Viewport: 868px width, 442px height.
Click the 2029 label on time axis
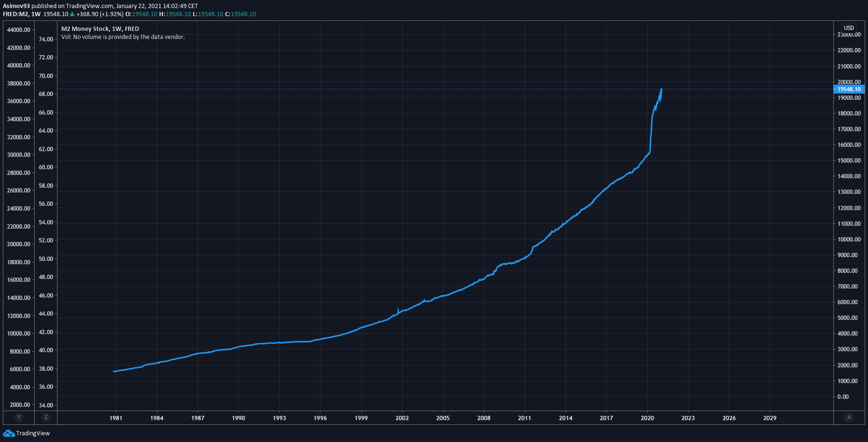770,418
